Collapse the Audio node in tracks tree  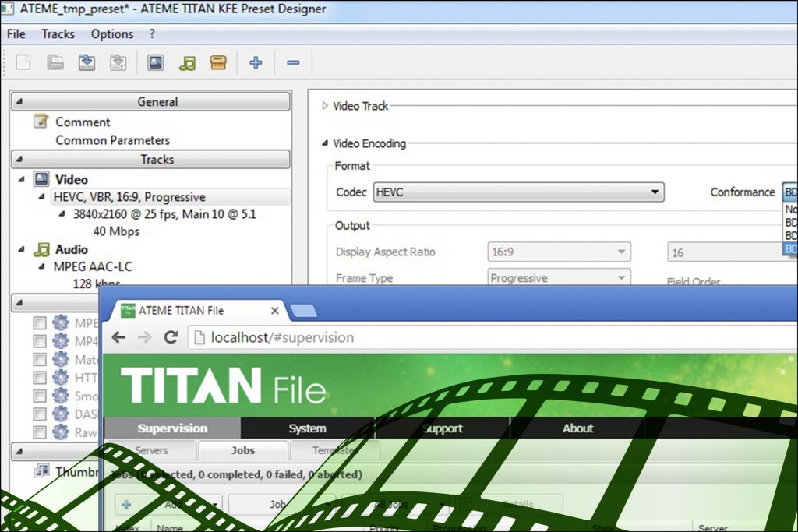coord(21,249)
